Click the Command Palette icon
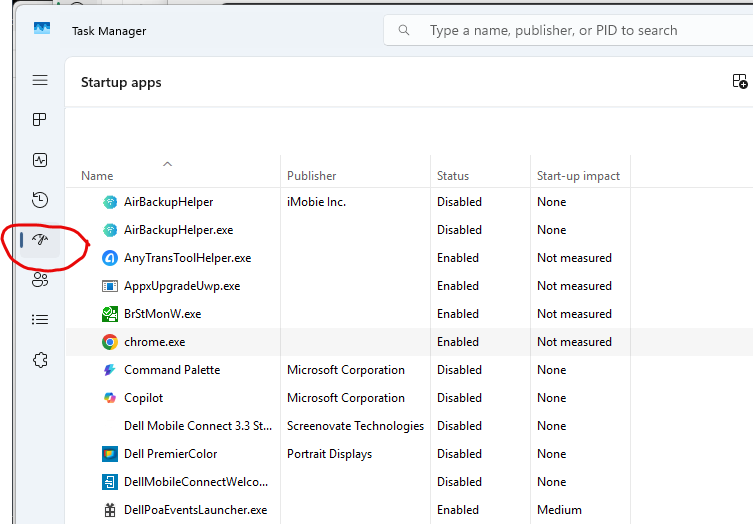This screenshot has width=753, height=524. pos(110,370)
